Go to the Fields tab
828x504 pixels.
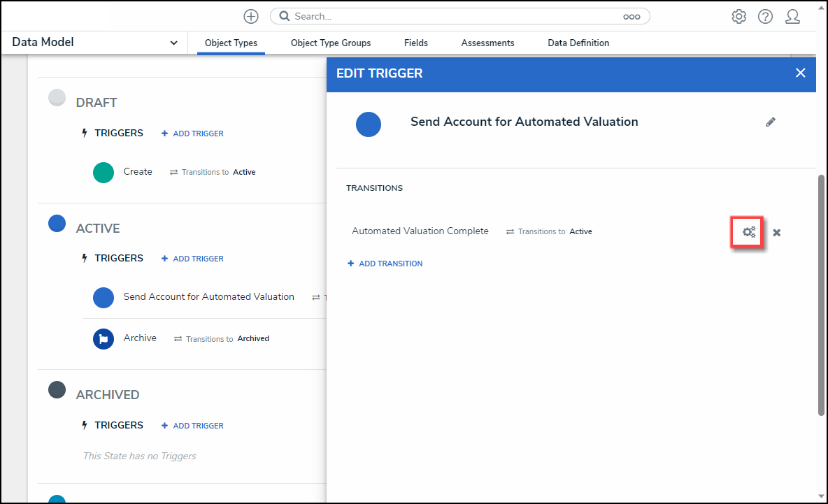point(416,43)
